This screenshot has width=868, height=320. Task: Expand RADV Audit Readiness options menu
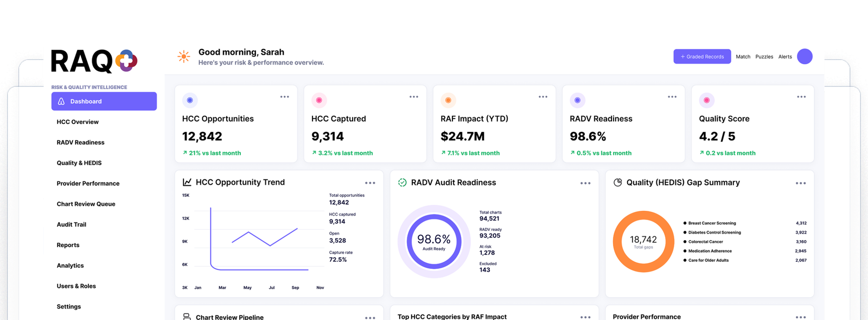[x=585, y=183]
